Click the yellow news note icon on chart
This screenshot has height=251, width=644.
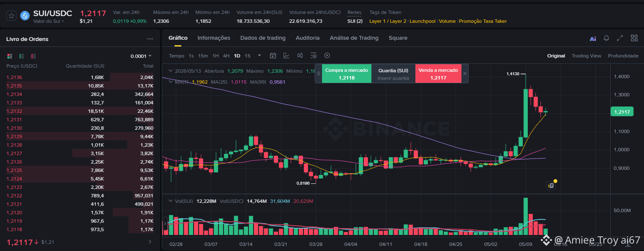551,185
